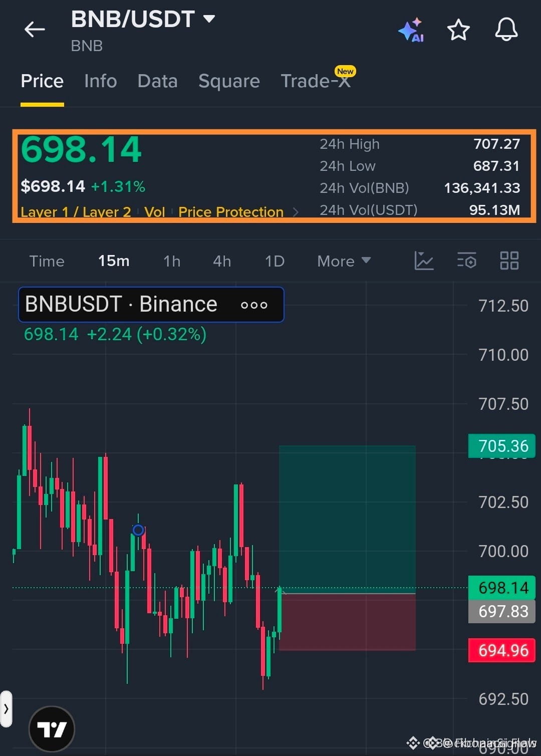Open the BNB/USDT pair selector dropdown
This screenshot has height=756, width=541.
pos(209,19)
